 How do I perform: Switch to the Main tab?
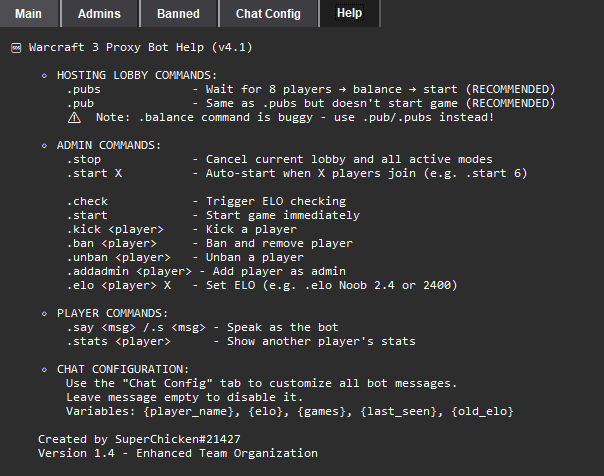click(x=29, y=13)
